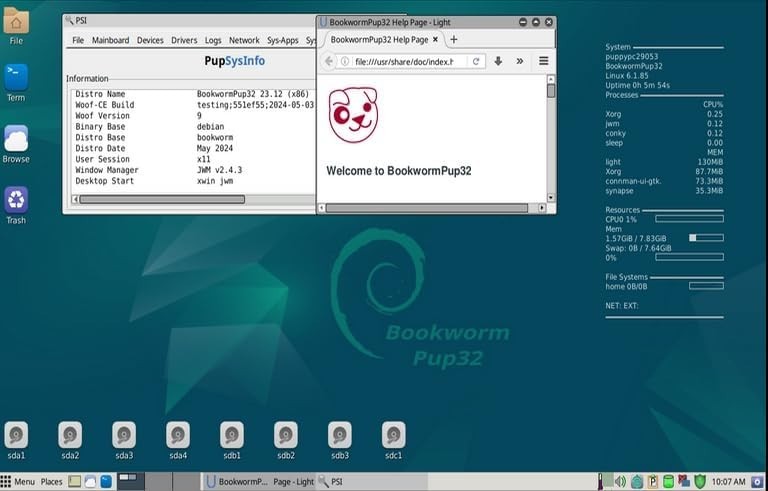This screenshot has width=768, height=491.
Task: Open the sda4 drive icon
Action: tap(178, 435)
